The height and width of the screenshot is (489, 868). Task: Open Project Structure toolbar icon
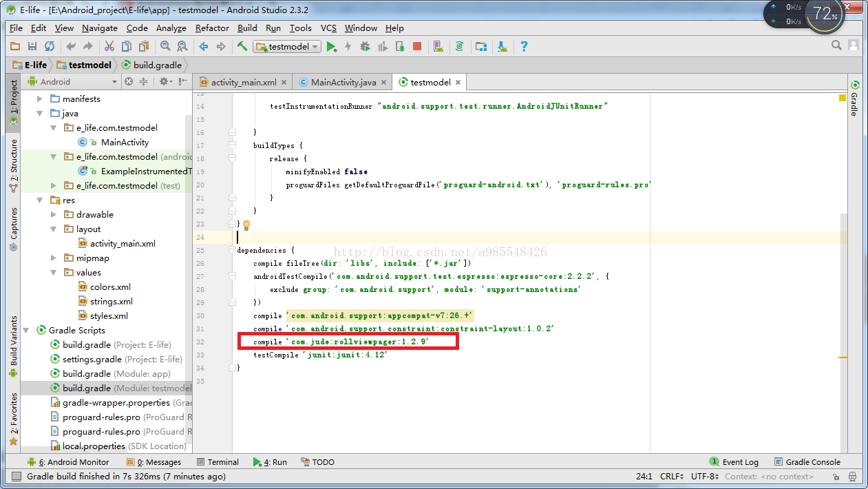pos(481,46)
